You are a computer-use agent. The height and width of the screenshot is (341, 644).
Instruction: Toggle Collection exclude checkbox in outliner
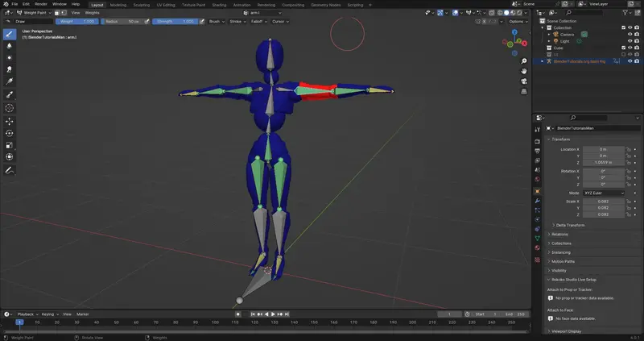pos(623,27)
